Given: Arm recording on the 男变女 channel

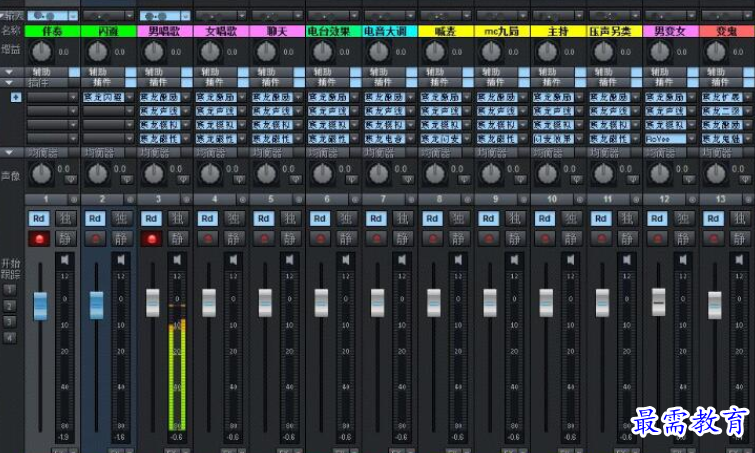Looking at the screenshot, I should coord(657,238).
